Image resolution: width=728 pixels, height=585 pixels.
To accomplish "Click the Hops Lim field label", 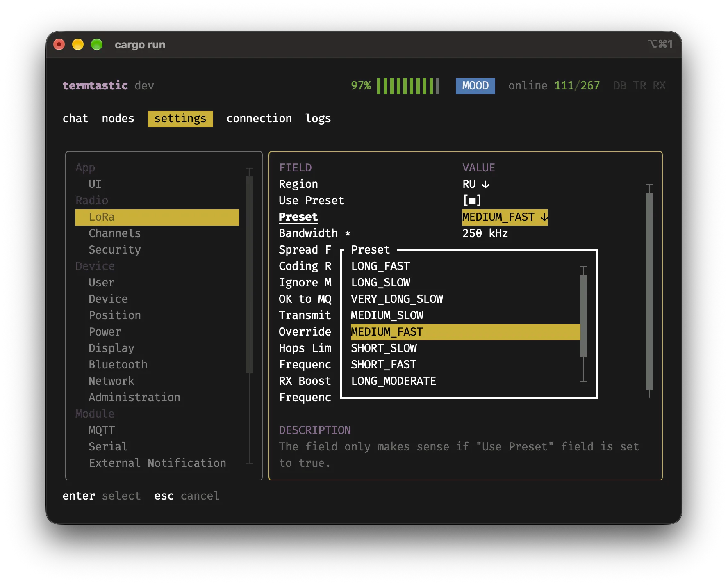I will pos(305,348).
